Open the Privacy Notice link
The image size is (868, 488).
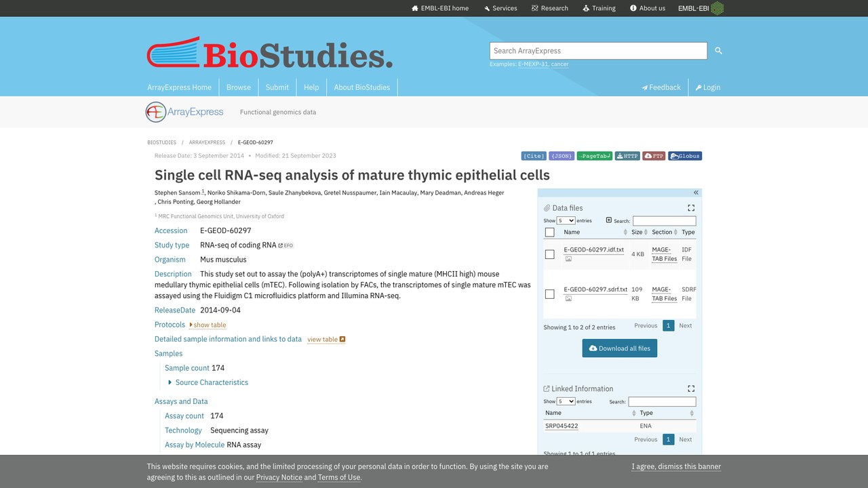pyautogui.click(x=279, y=477)
